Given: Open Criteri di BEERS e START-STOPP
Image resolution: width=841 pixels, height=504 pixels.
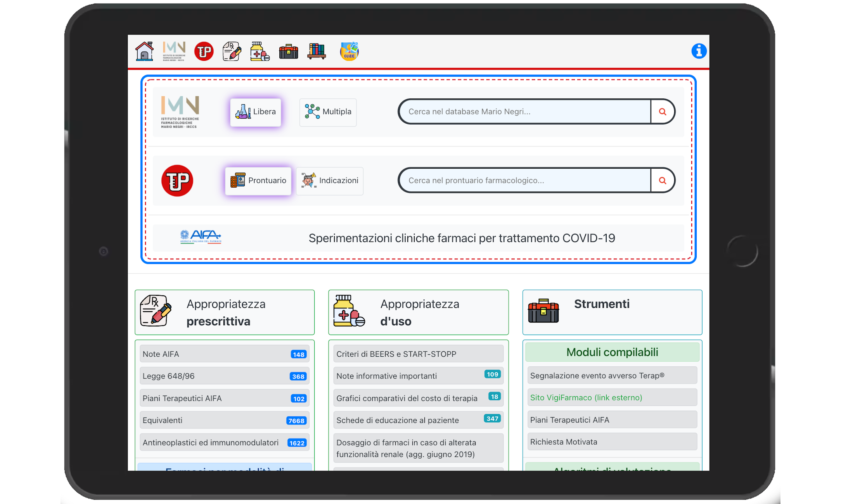Looking at the screenshot, I should [x=418, y=354].
